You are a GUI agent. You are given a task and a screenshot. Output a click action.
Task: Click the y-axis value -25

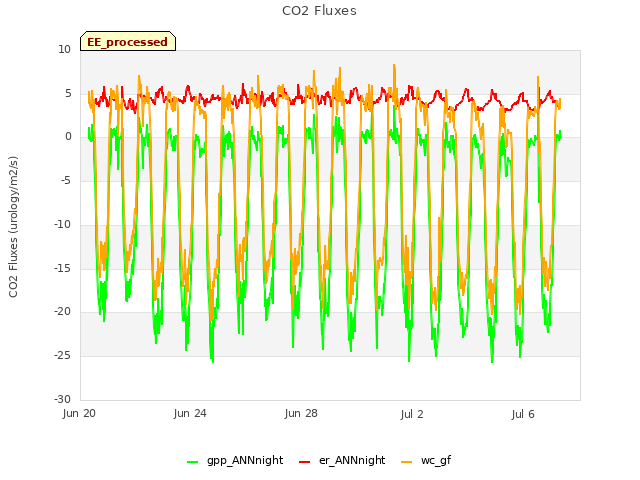coord(62,356)
